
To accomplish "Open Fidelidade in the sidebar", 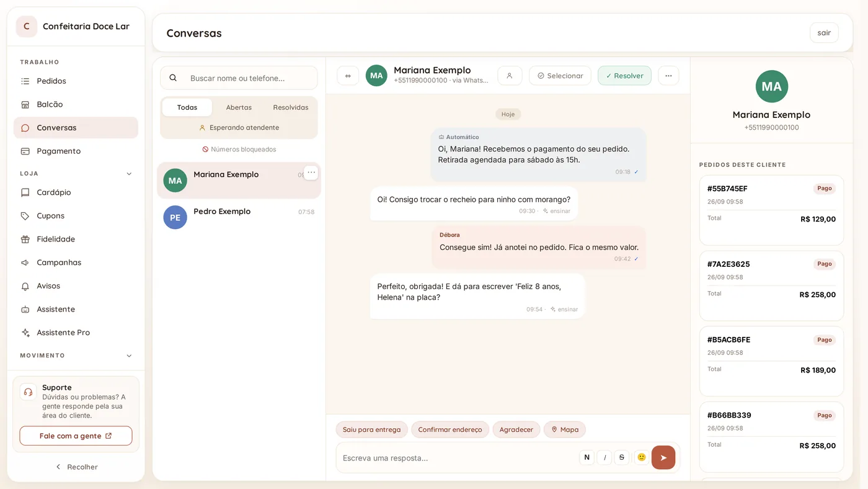I will coord(76,239).
